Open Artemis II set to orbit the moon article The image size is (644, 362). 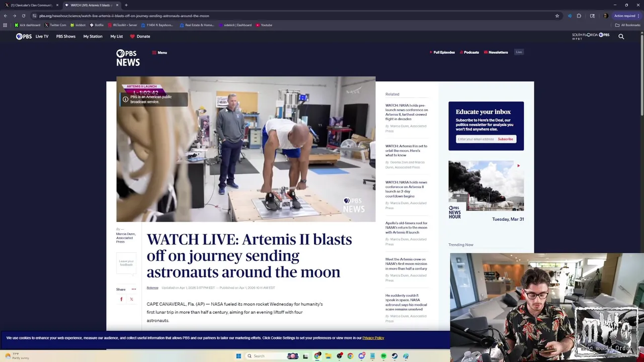coord(406,150)
